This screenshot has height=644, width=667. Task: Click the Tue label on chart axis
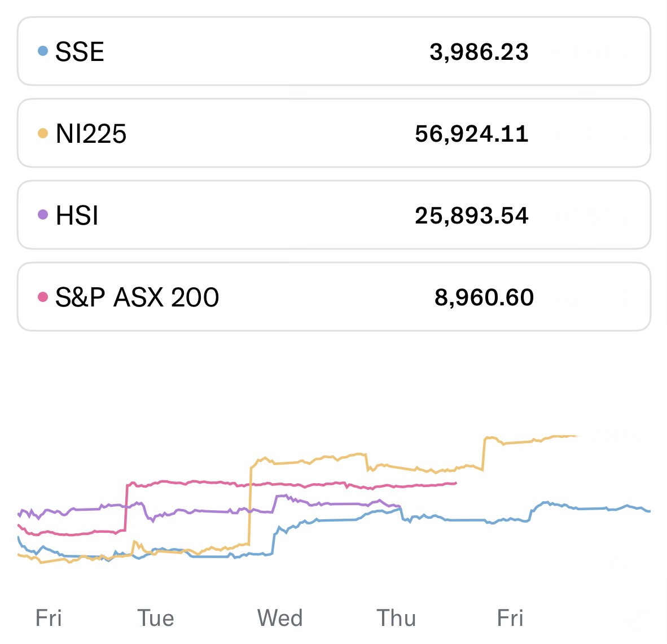(156, 618)
